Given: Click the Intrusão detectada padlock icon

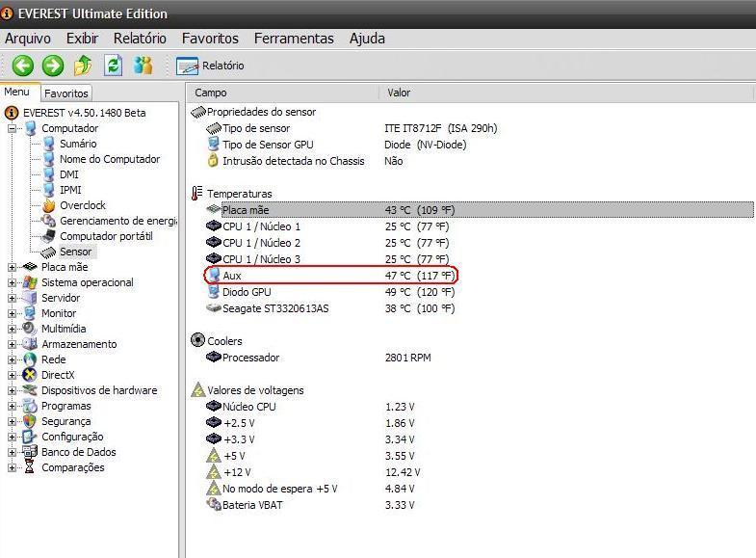Looking at the screenshot, I should point(213,161).
